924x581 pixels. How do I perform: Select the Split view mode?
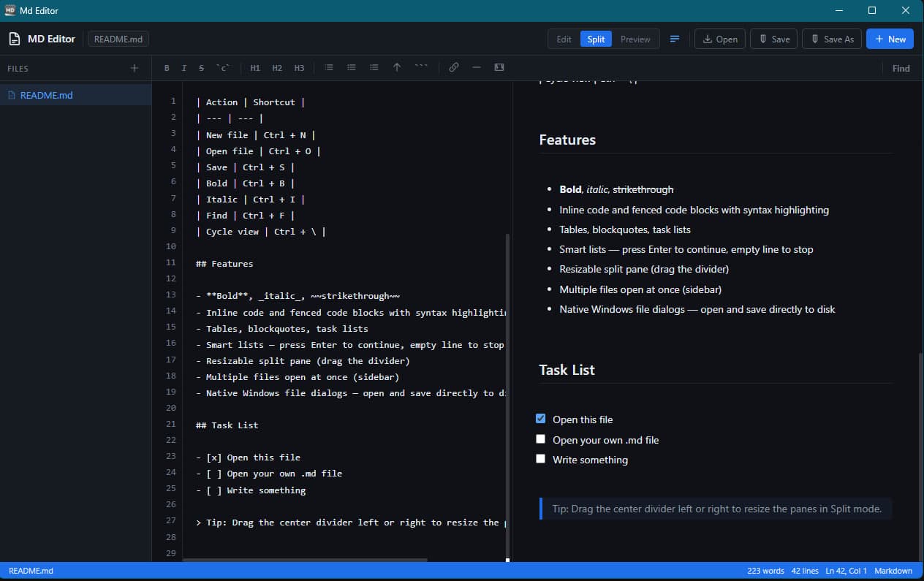596,39
